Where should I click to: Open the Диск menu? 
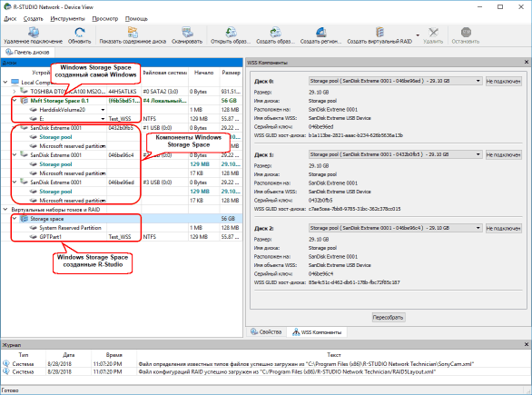click(10, 19)
